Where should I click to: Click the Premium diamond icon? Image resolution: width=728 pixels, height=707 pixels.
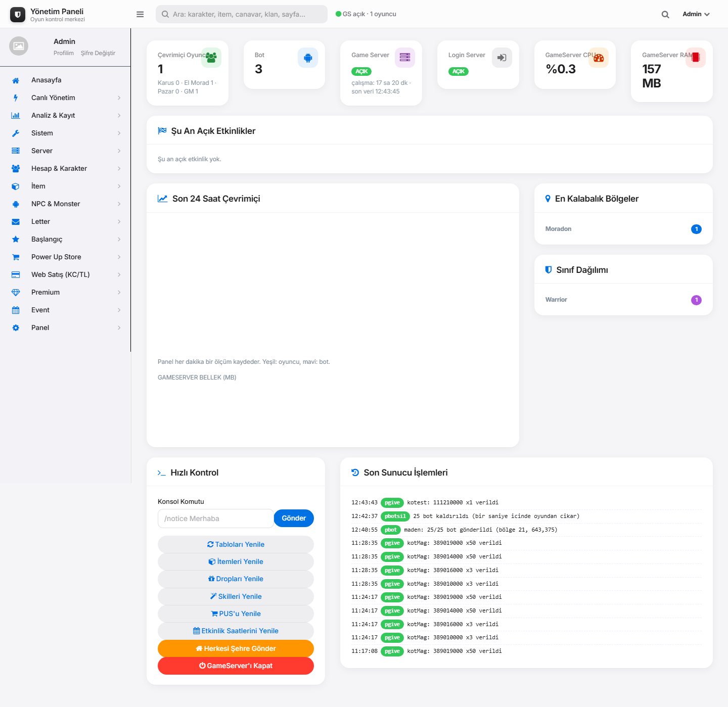pyautogui.click(x=16, y=293)
